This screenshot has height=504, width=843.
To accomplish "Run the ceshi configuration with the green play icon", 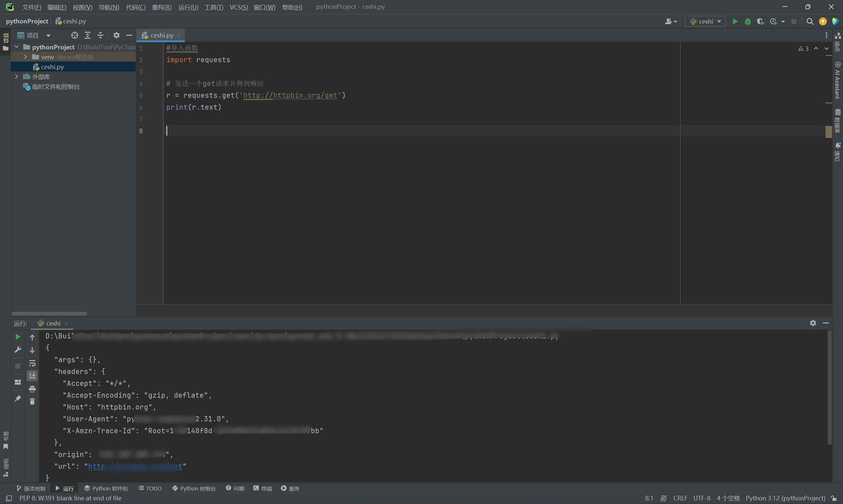I will pos(735,21).
